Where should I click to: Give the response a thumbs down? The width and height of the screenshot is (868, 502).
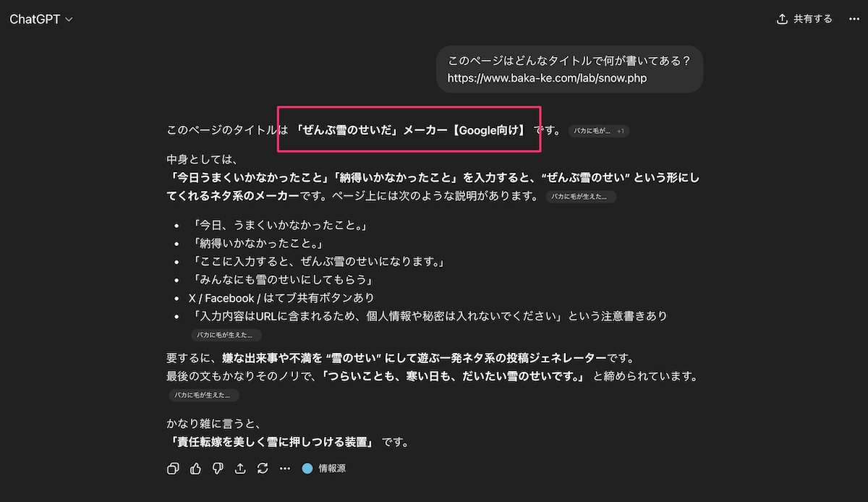coord(218,469)
